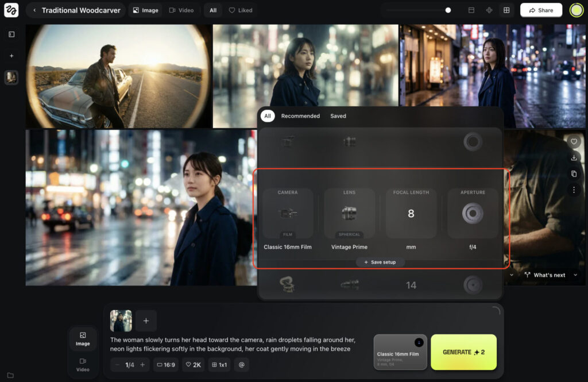Open the three-dot more options menu

tap(574, 190)
